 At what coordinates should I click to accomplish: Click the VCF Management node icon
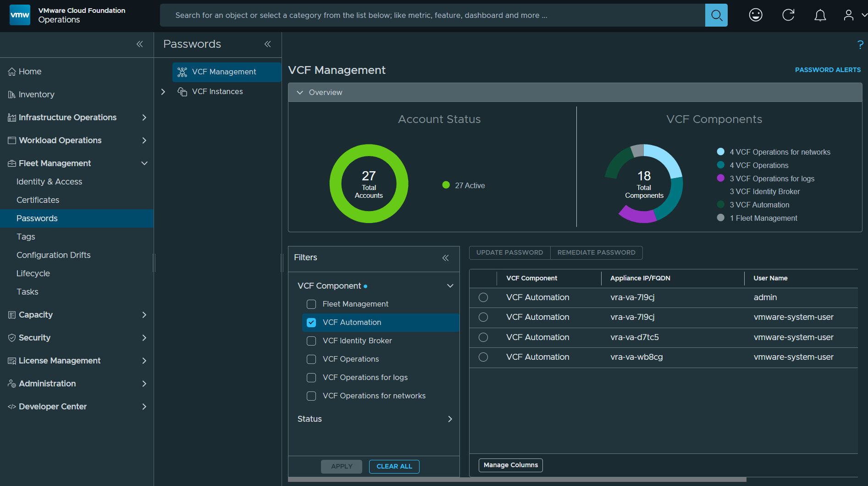point(182,72)
